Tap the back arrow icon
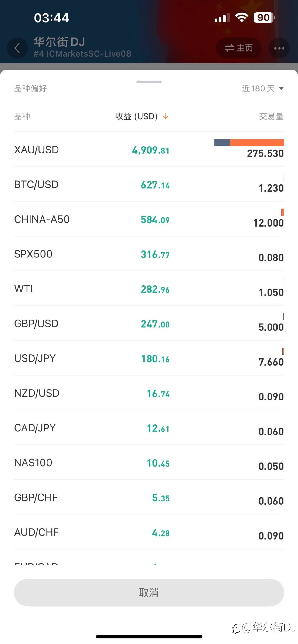 coord(17,48)
